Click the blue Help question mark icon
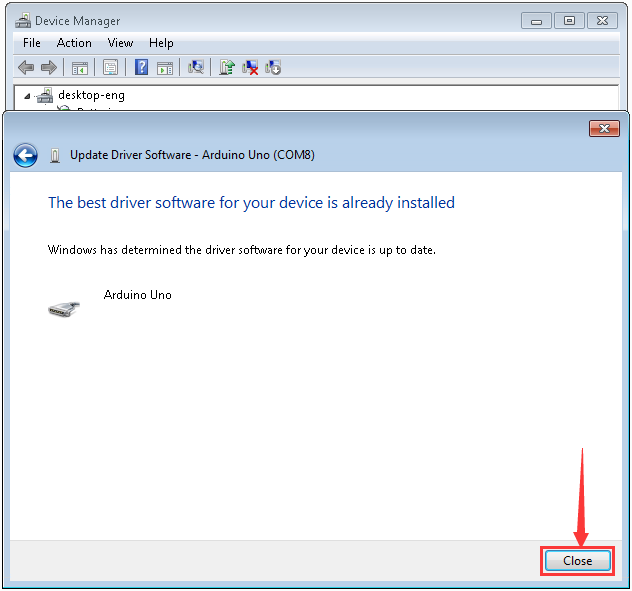 pyautogui.click(x=141, y=68)
